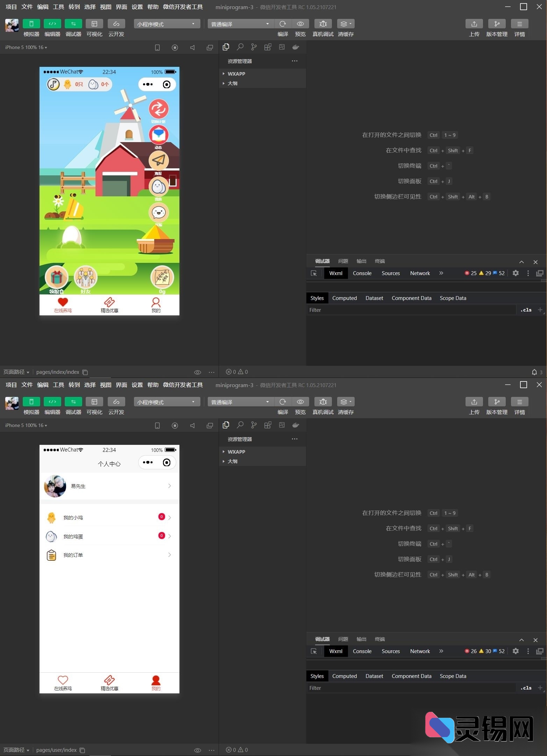The height and width of the screenshot is (756, 547).
Task: Toggle 调试器 toolbar button in the farm game window
Action: coord(73,24)
